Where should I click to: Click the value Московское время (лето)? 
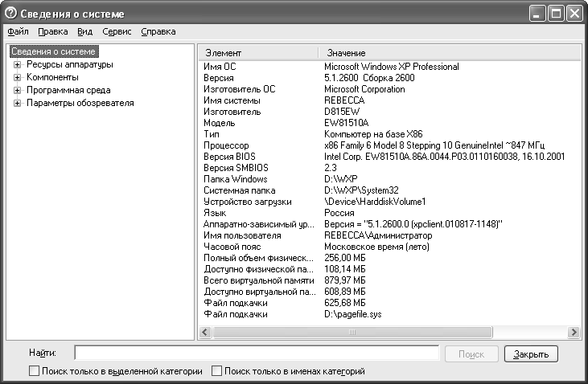(x=377, y=247)
